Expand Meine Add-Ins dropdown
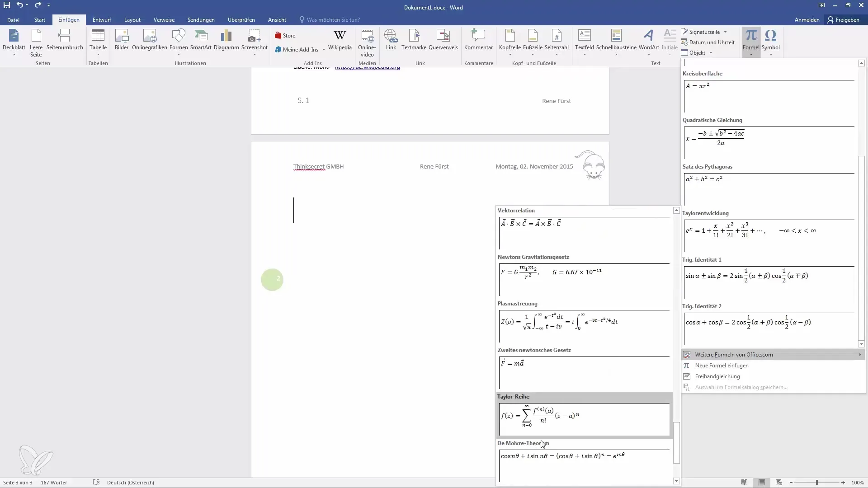This screenshot has height=488, width=868. tap(324, 50)
